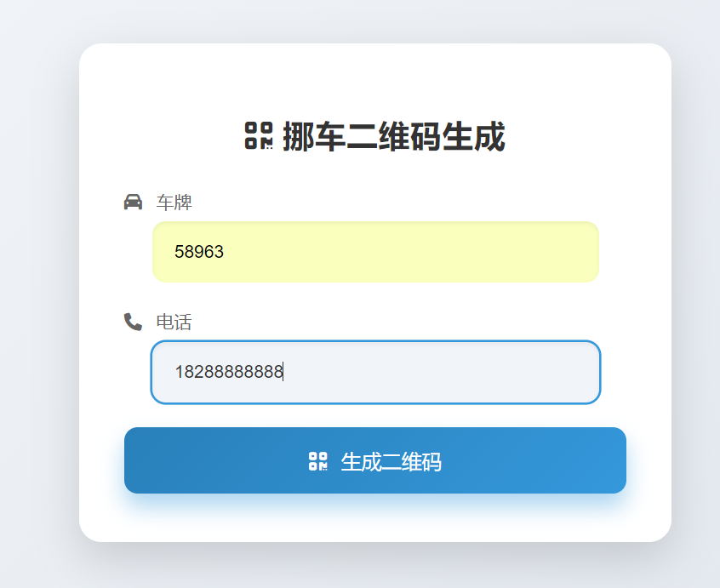
Task: Click the car icon next to 车牌
Action: 133,202
